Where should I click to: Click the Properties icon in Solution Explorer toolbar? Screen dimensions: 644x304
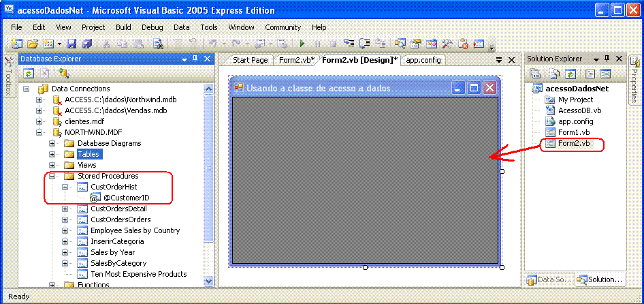point(534,74)
